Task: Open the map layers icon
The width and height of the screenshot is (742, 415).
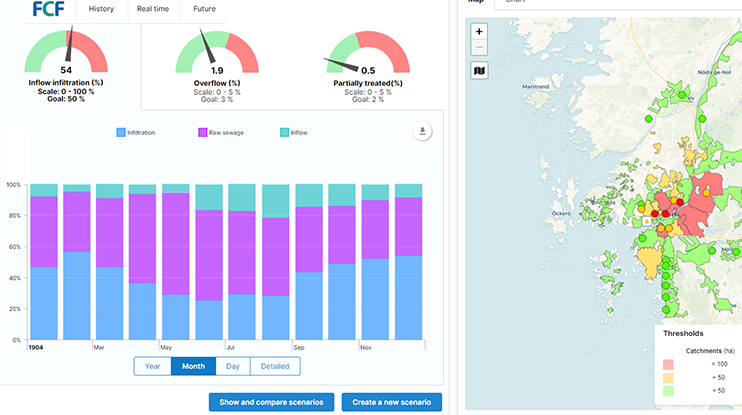Action: tap(480, 71)
